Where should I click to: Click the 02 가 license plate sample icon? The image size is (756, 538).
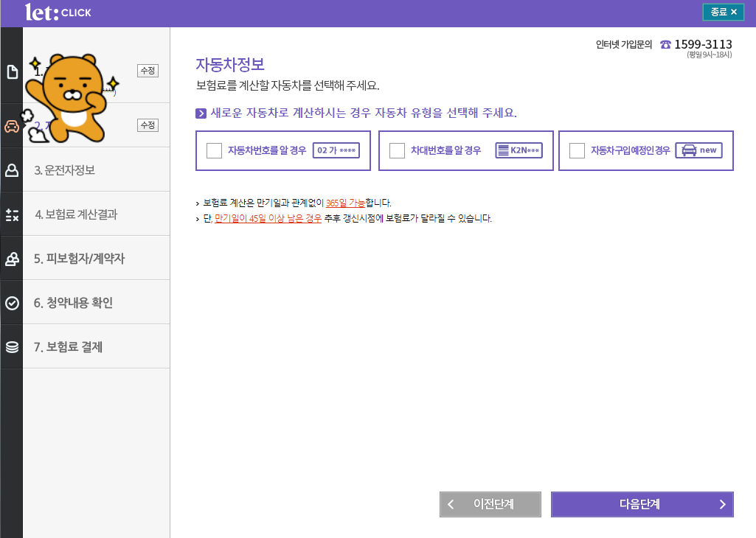[336, 150]
